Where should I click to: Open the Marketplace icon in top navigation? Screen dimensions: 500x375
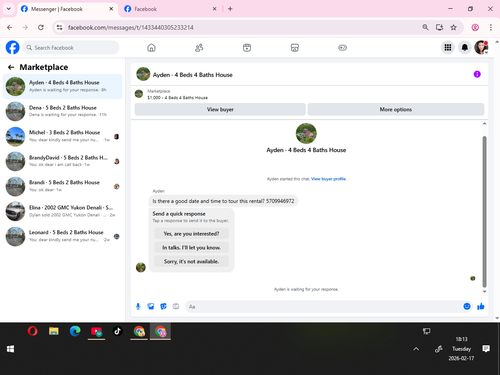tap(295, 48)
